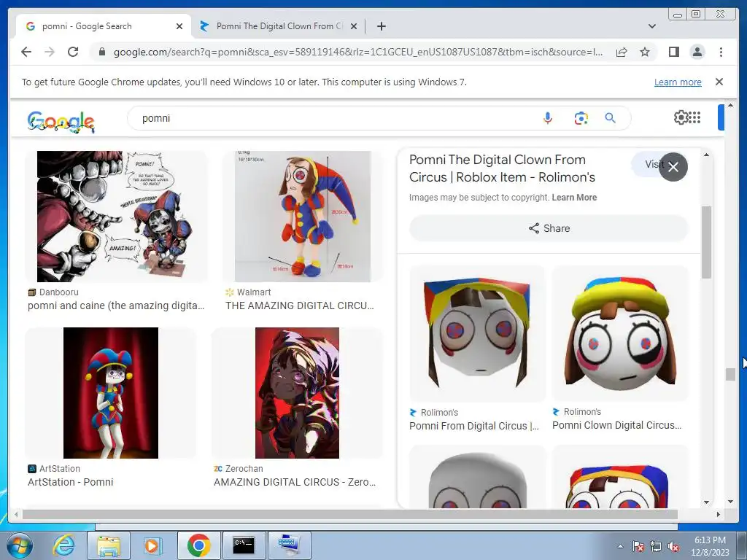Open the Danbooru pomni and caine image
This screenshot has width=747, height=560.
pyautogui.click(x=116, y=217)
